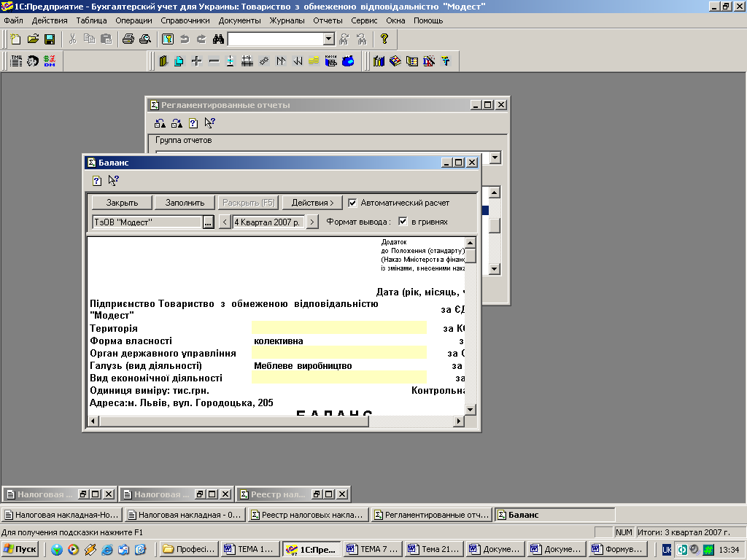Toggle Автоматический расчет checkbox
The height and width of the screenshot is (560, 747).
(352, 203)
